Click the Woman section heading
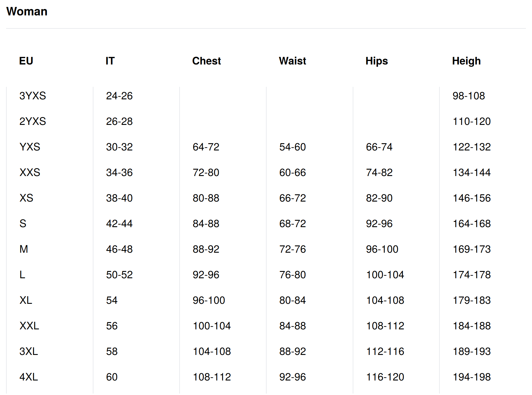Image resolution: width=532 pixels, height=395 pixels. pyautogui.click(x=27, y=12)
